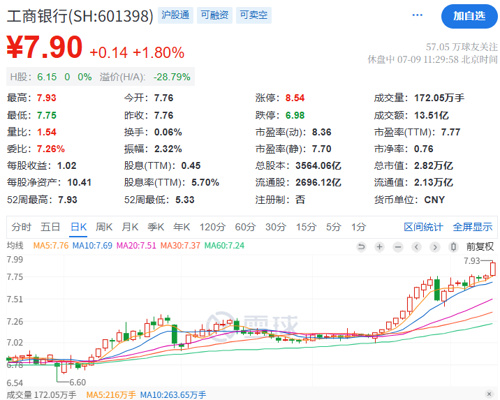The image size is (500, 400).
Task: Click the latest candlestick at 7.93
Action: pos(493,269)
